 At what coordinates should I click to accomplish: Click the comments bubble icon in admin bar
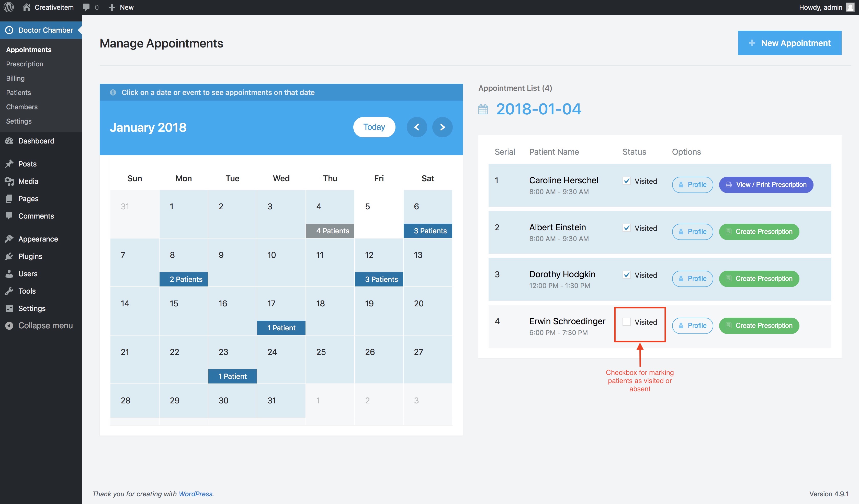tap(86, 7)
